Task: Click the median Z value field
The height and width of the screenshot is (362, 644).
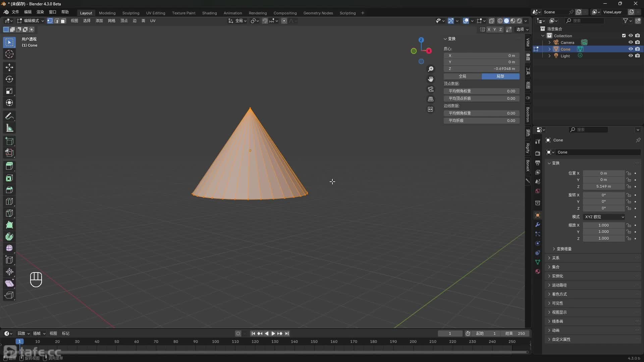Action: coord(482,69)
